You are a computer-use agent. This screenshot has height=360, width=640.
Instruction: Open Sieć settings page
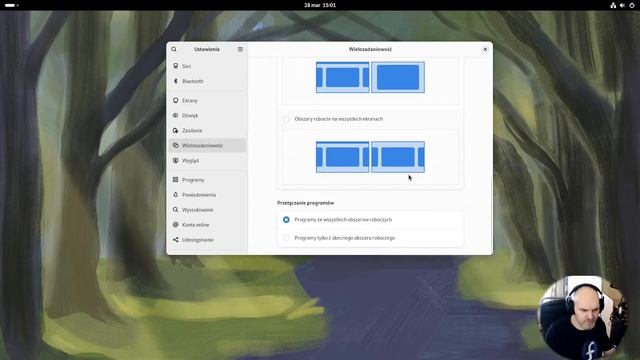tap(207, 66)
